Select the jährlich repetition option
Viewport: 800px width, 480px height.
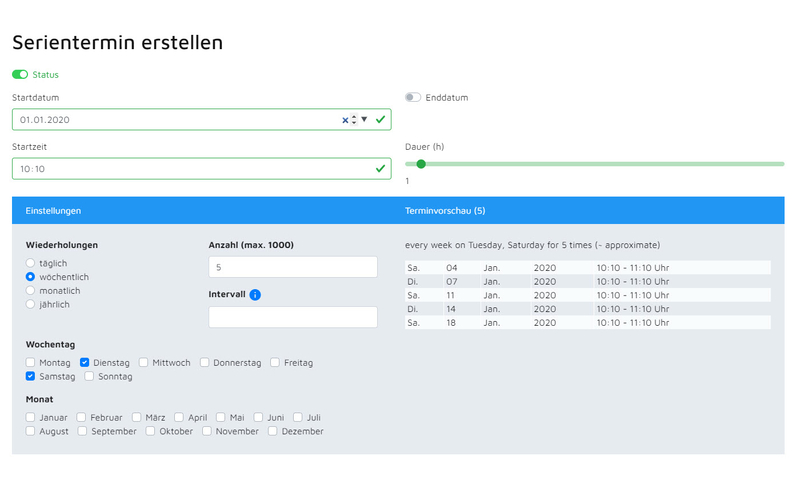point(31,304)
